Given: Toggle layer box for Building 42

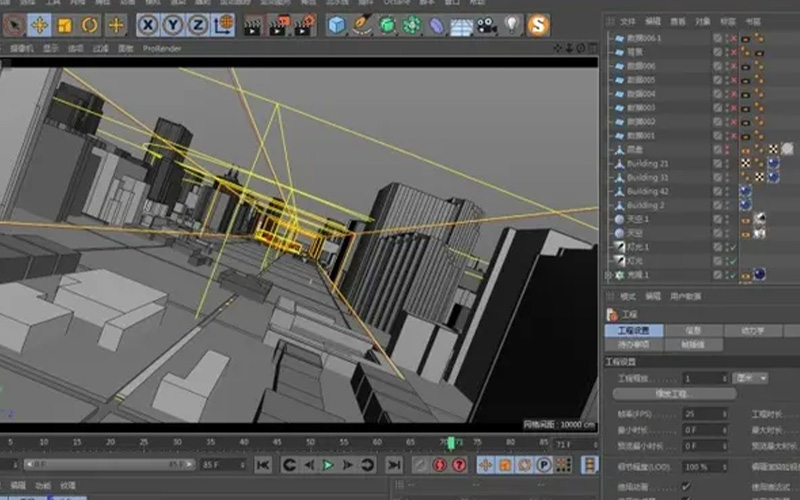Looking at the screenshot, I should click(x=717, y=191).
